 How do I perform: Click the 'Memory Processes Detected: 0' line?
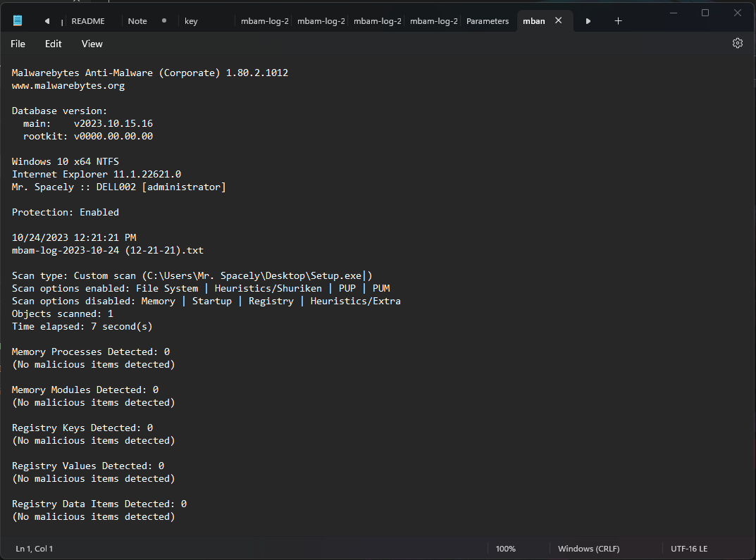91,351
